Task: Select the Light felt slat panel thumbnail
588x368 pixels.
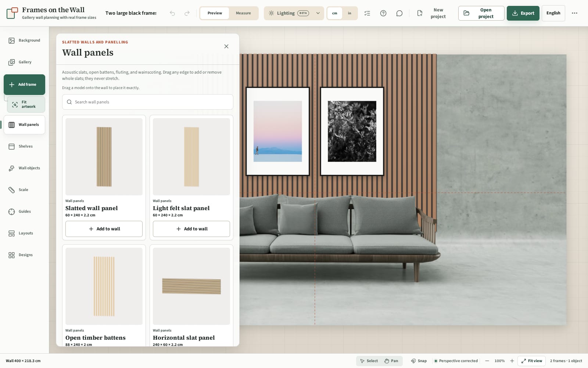Action: [x=191, y=157]
